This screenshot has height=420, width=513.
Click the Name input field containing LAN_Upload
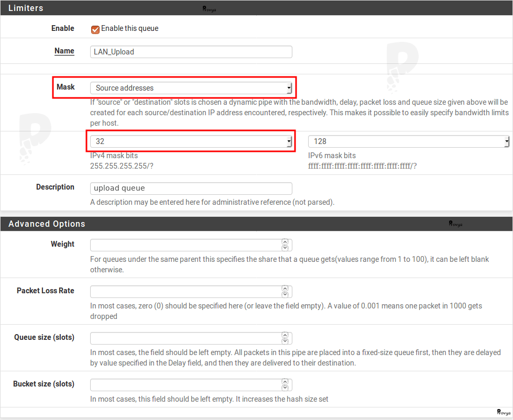pos(191,52)
